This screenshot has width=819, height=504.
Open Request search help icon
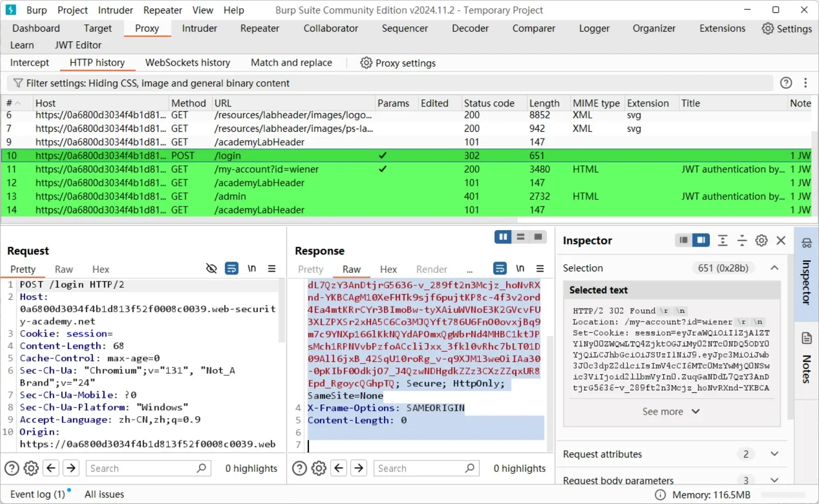point(11,468)
